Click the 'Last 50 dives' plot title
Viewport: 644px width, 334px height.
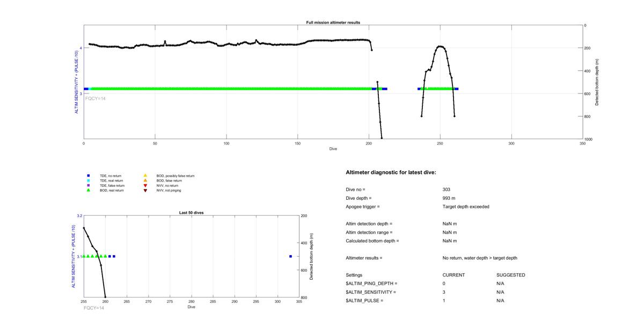tap(191, 213)
